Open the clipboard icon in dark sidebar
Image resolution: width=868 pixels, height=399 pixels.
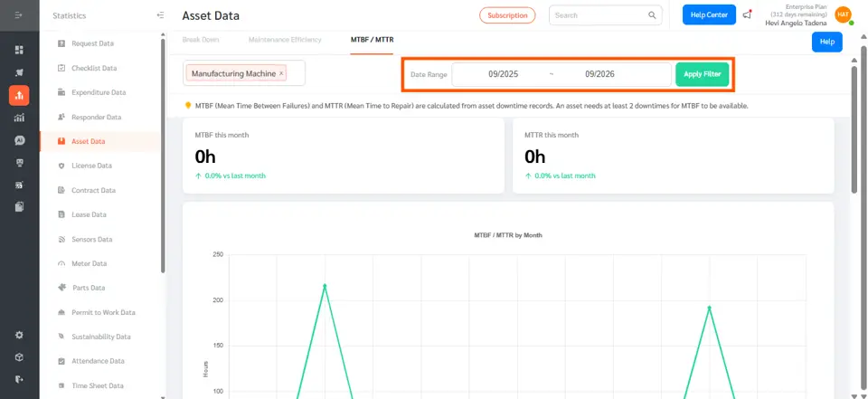tap(19, 206)
